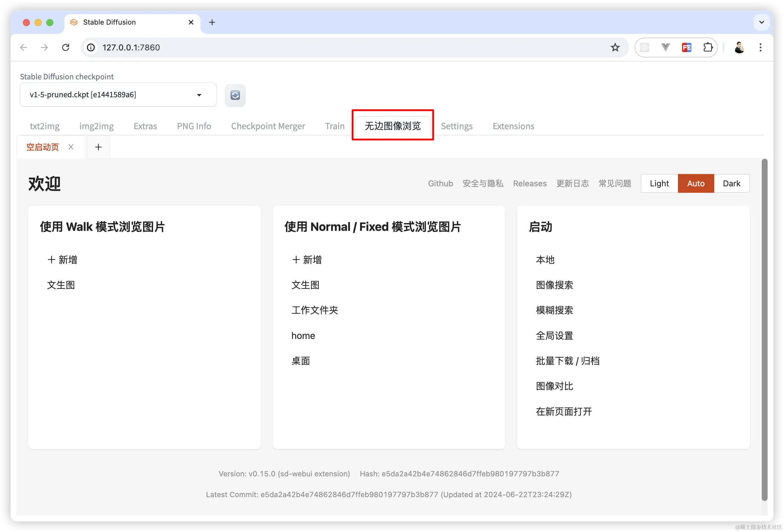Close the 空启动页 tab
This screenshot has height=532, width=784.
tap(71, 147)
